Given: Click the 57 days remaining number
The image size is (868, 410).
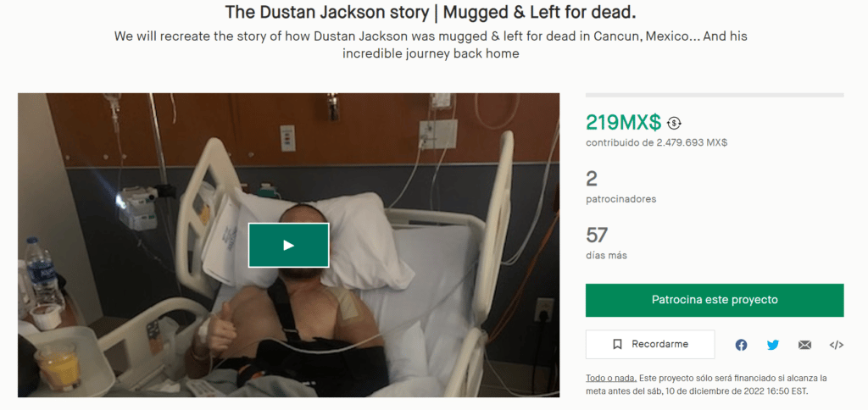Looking at the screenshot, I should pos(597,235).
